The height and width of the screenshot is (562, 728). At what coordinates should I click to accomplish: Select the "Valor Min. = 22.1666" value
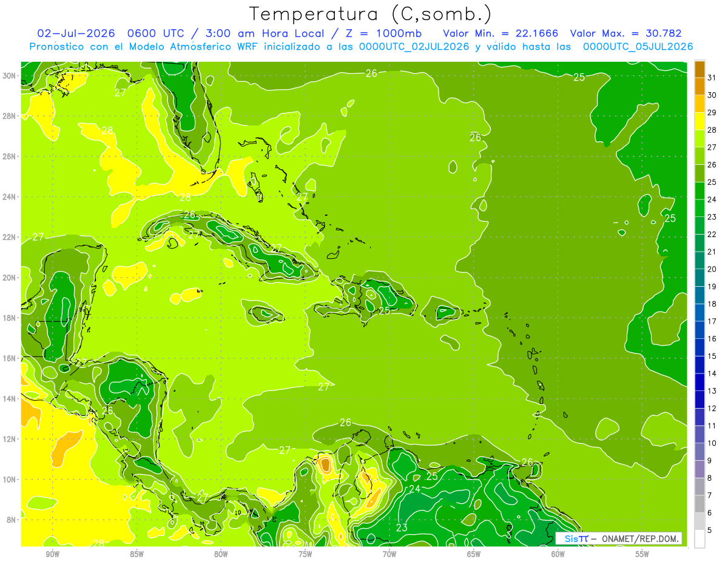pos(500,34)
